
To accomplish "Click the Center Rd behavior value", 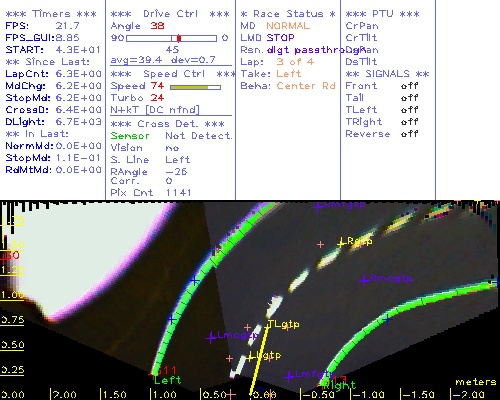I will [306, 86].
